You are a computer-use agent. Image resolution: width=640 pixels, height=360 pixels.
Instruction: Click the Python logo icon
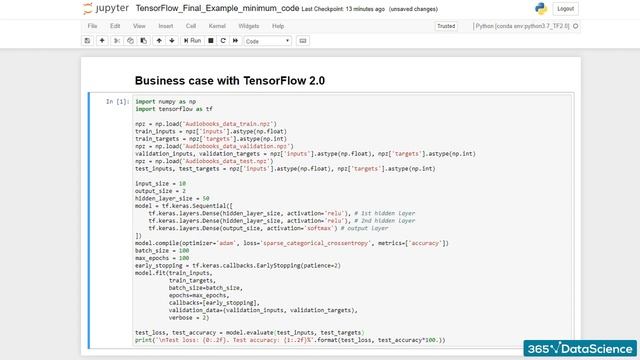(x=541, y=9)
